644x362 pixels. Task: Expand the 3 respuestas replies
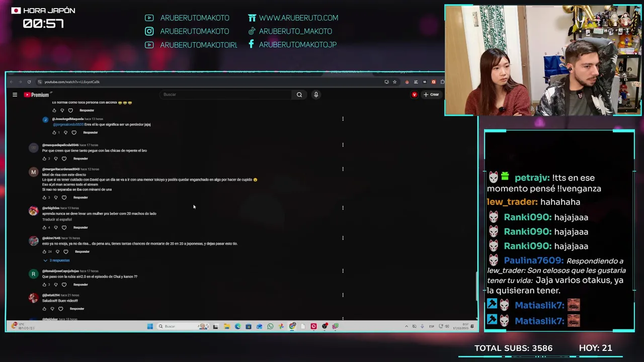[x=56, y=260]
